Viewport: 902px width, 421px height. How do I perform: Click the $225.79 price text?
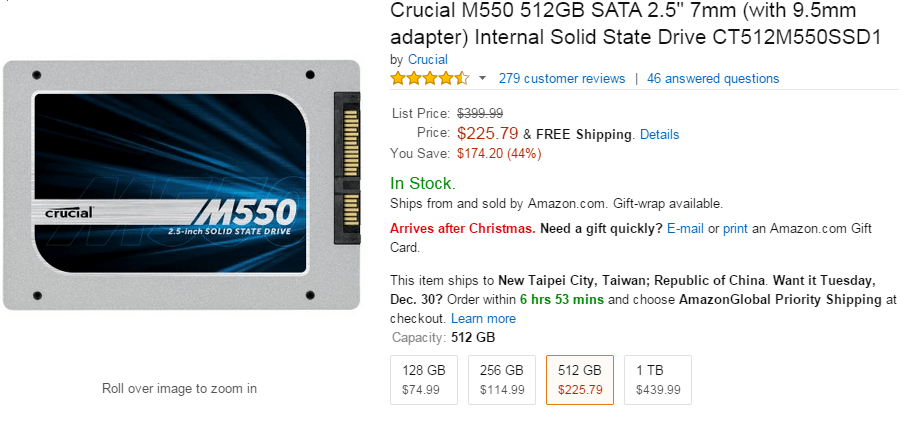tap(487, 133)
